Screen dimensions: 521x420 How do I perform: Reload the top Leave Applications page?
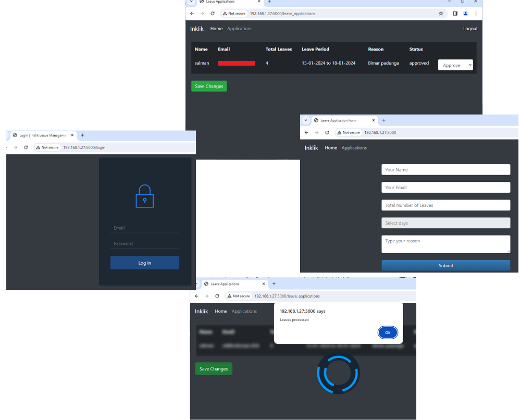213,14
